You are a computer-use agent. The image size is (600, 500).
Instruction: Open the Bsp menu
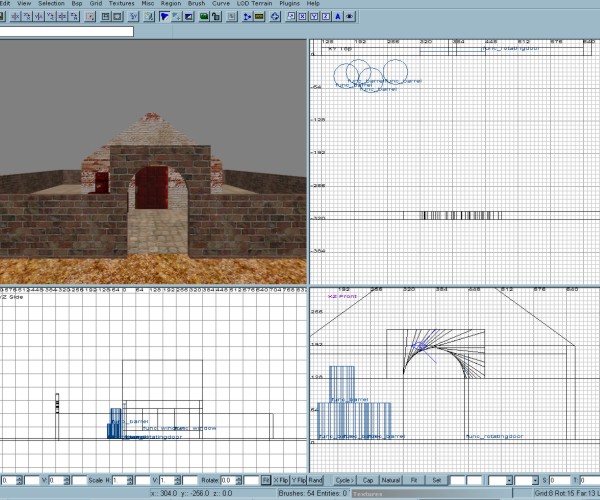coord(77,3)
